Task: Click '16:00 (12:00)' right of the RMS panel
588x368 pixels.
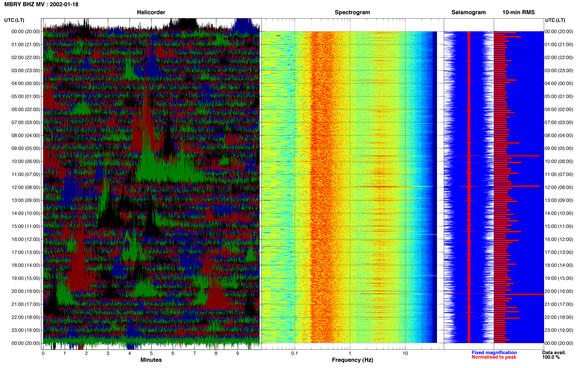Action: [x=559, y=239]
